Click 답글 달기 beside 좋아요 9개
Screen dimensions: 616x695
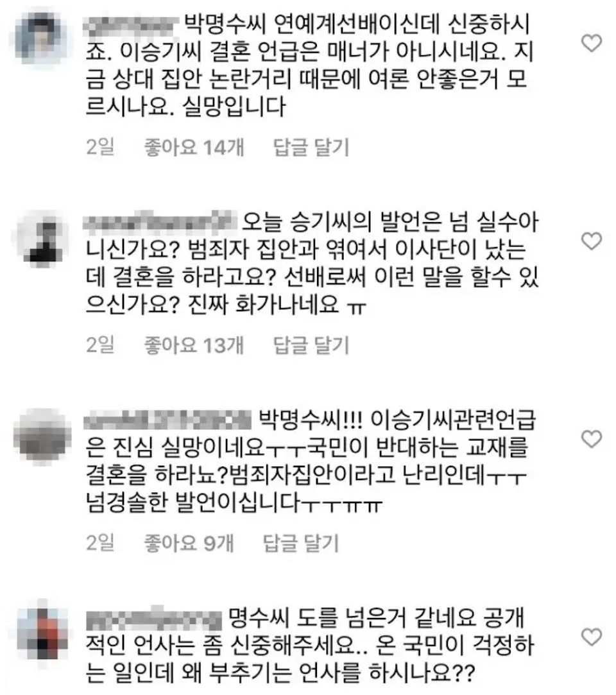[x=301, y=543]
